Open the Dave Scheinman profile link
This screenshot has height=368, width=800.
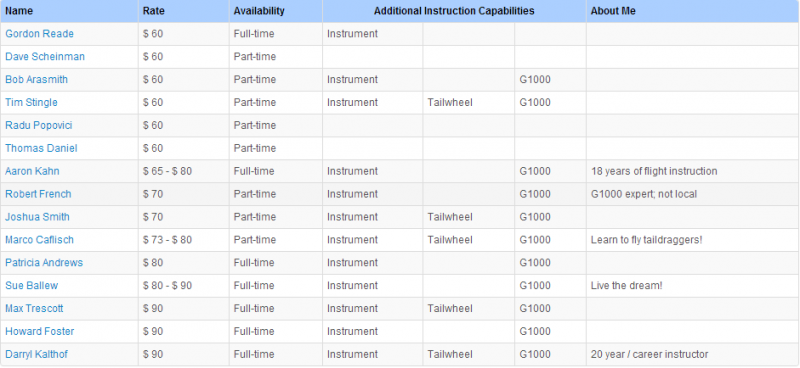pos(45,57)
